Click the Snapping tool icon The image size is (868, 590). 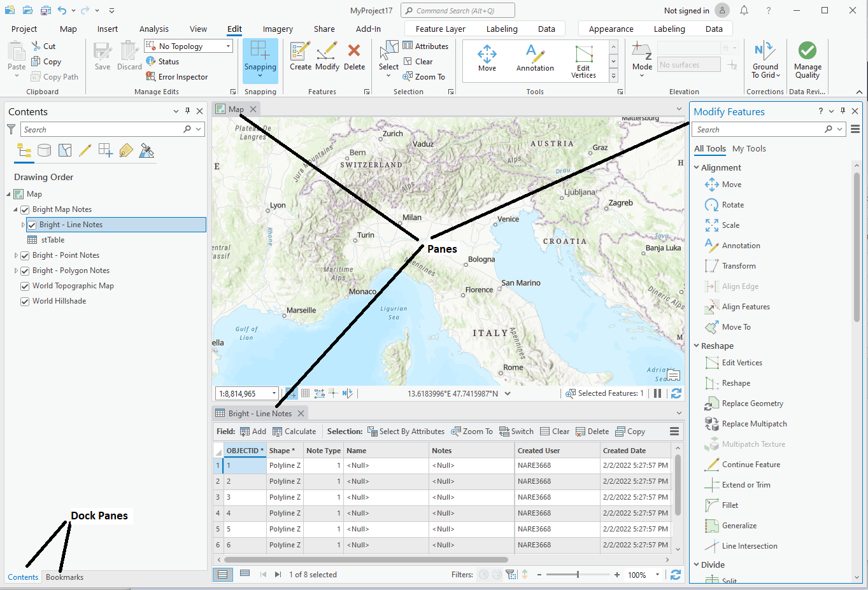pyautogui.click(x=260, y=51)
